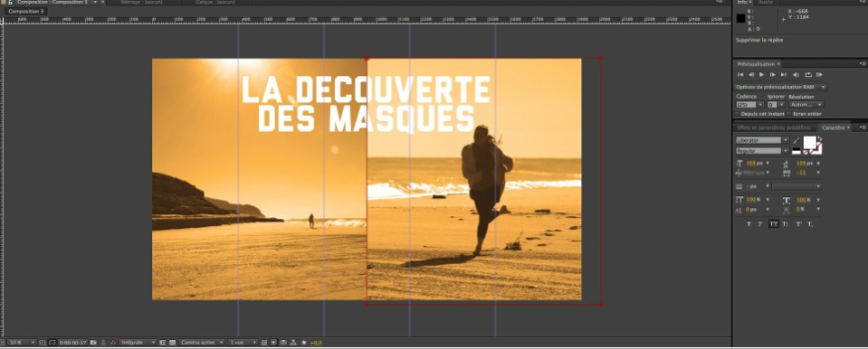Enable Ecran entier checkbox
Screen dimensions: 868x349
[789, 114]
